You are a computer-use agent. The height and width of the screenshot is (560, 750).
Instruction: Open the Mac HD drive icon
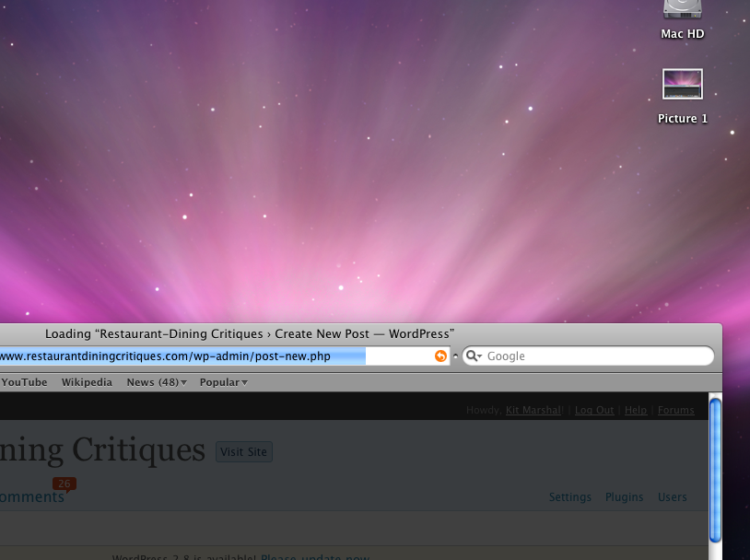pos(682,10)
